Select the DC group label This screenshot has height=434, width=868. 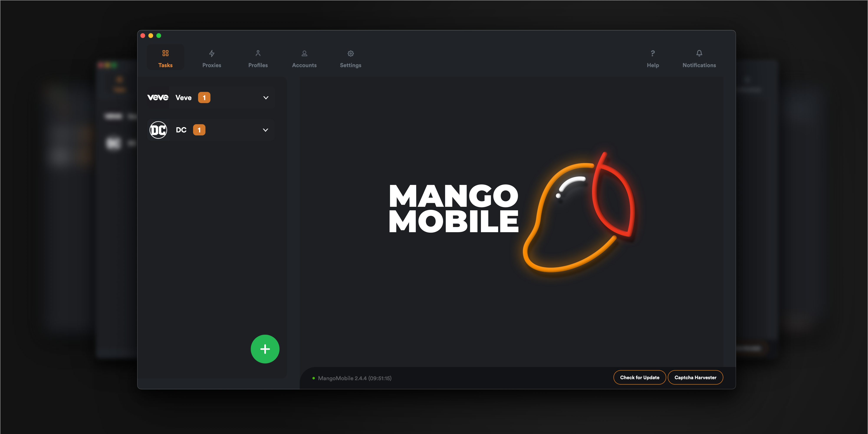tap(181, 130)
